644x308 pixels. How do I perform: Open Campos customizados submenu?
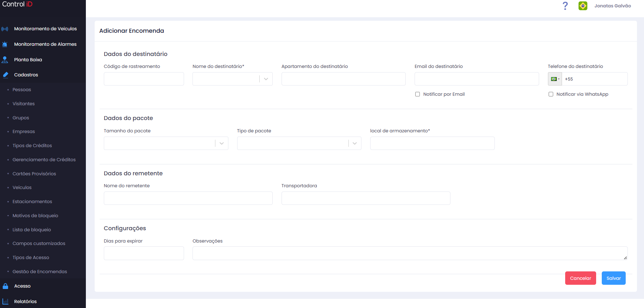[39, 244]
